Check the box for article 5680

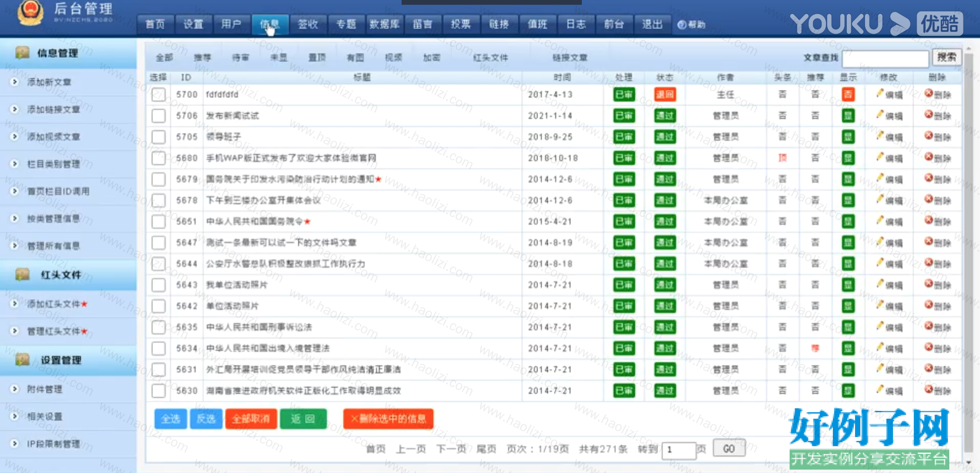click(x=158, y=158)
